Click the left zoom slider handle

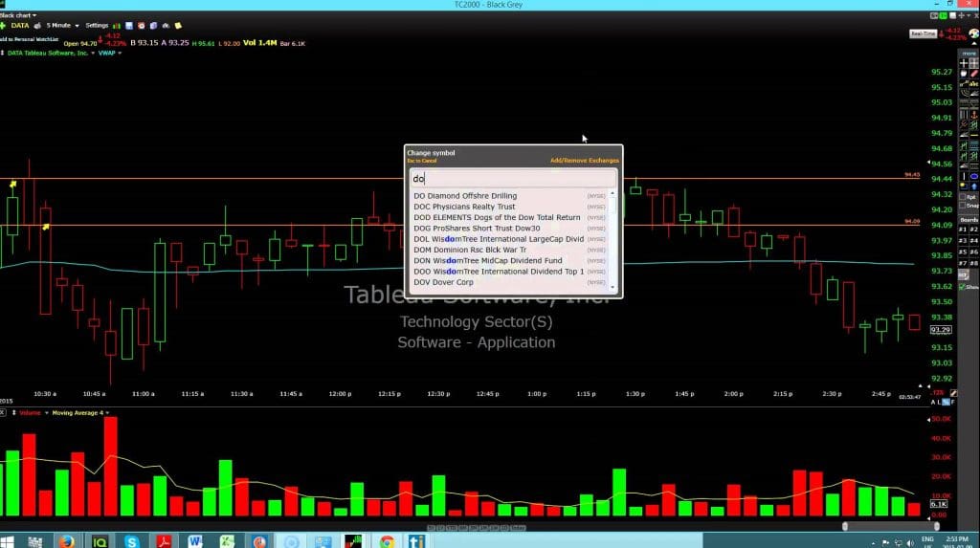point(845,526)
